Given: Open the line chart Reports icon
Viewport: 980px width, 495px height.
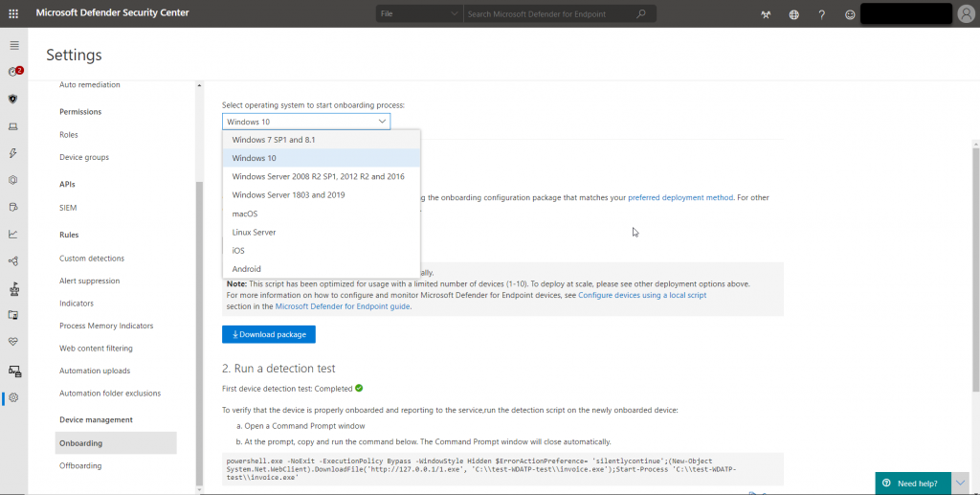Looking at the screenshot, I should click(x=13, y=235).
